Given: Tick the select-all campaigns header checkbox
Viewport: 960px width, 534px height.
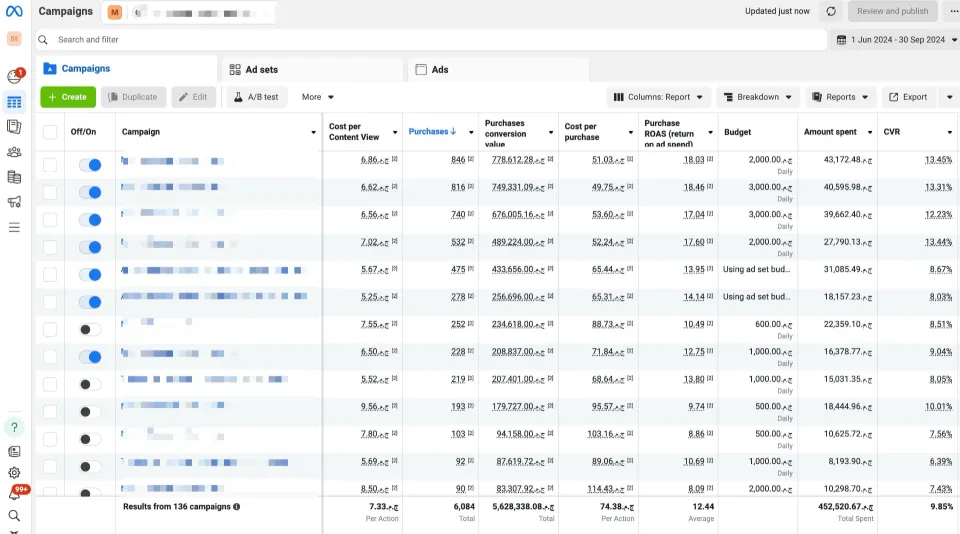Looking at the screenshot, I should point(50,132).
